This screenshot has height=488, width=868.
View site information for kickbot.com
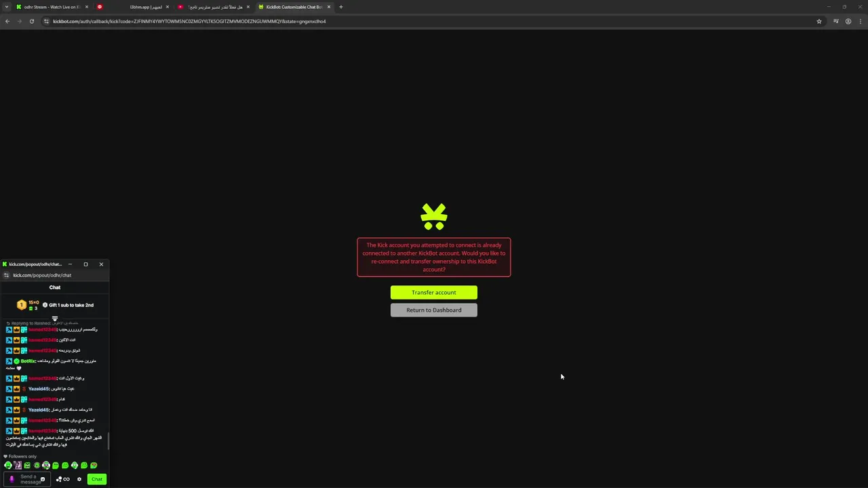pyautogui.click(x=46, y=21)
